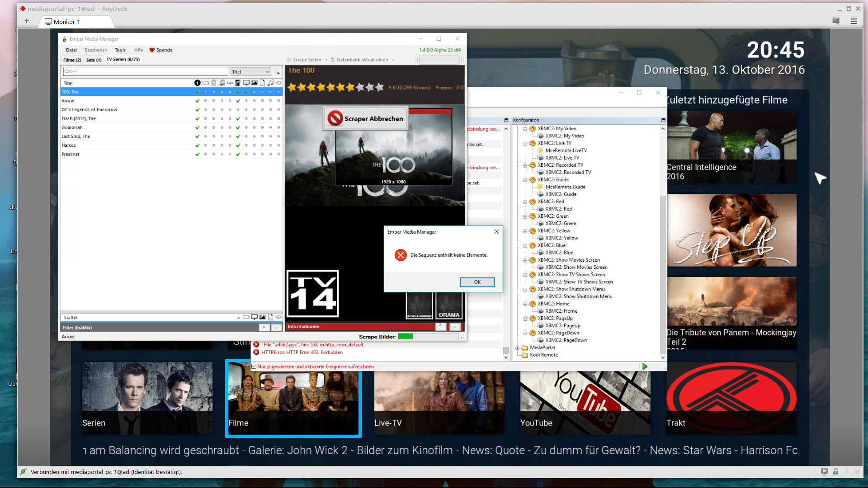Click the TV-14 rating image
This screenshot has width=868, height=488.
313,294
